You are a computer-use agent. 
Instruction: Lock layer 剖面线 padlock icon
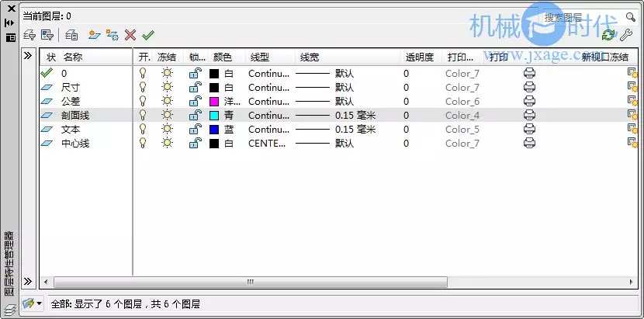pos(195,116)
